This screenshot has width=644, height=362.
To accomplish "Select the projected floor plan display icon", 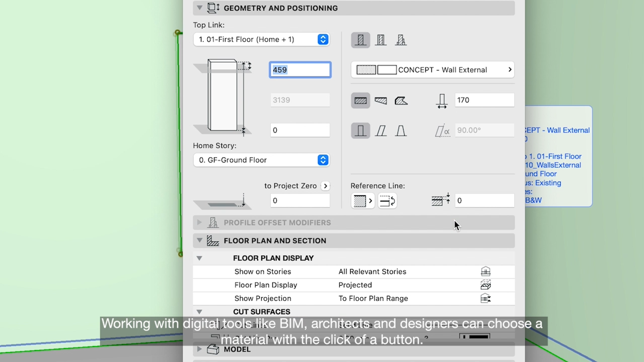I will [x=485, y=285].
